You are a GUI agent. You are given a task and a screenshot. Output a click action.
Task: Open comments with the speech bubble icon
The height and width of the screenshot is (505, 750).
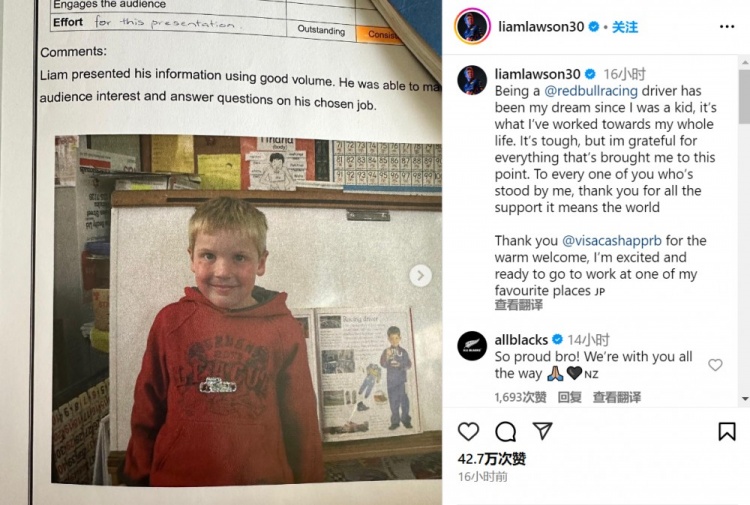pyautogui.click(x=506, y=431)
